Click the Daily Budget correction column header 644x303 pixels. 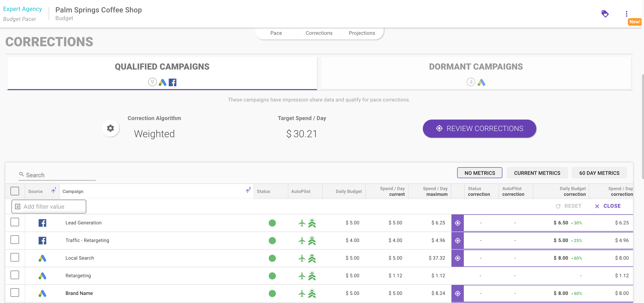pyautogui.click(x=561, y=191)
